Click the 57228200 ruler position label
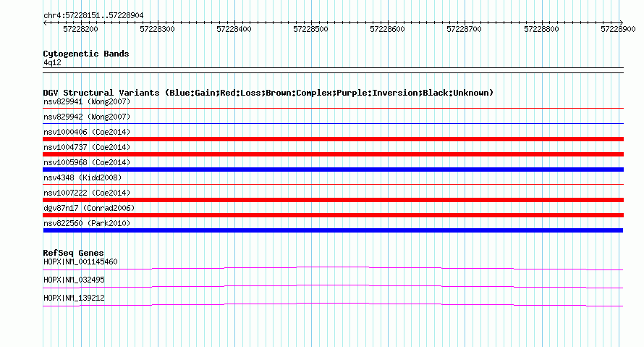Image resolution: width=644 pixels, height=347 pixels. tap(80, 29)
